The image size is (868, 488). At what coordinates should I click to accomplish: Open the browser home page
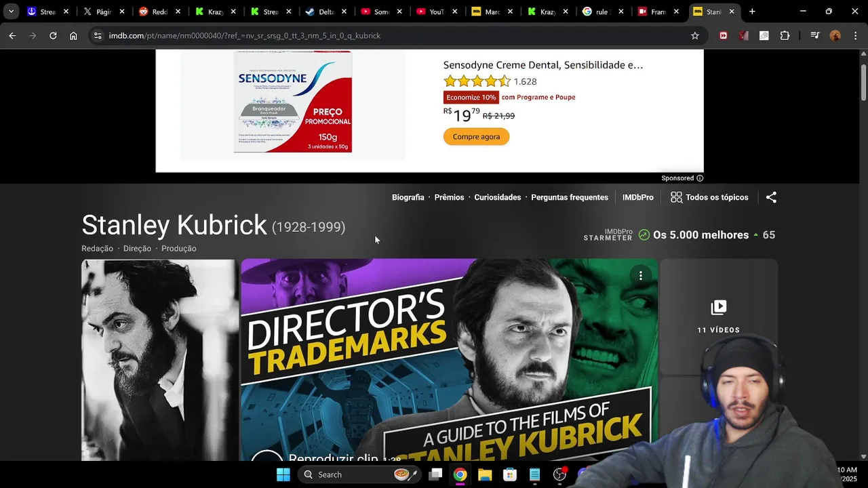click(73, 36)
